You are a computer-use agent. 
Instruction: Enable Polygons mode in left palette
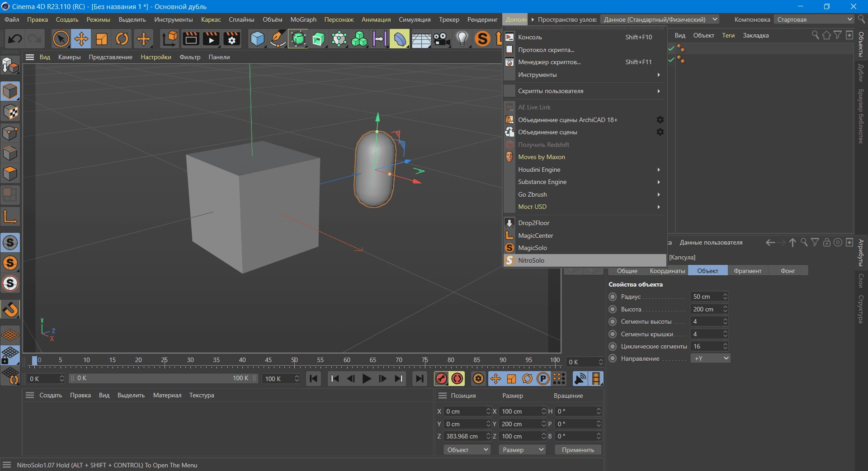tap(10, 174)
